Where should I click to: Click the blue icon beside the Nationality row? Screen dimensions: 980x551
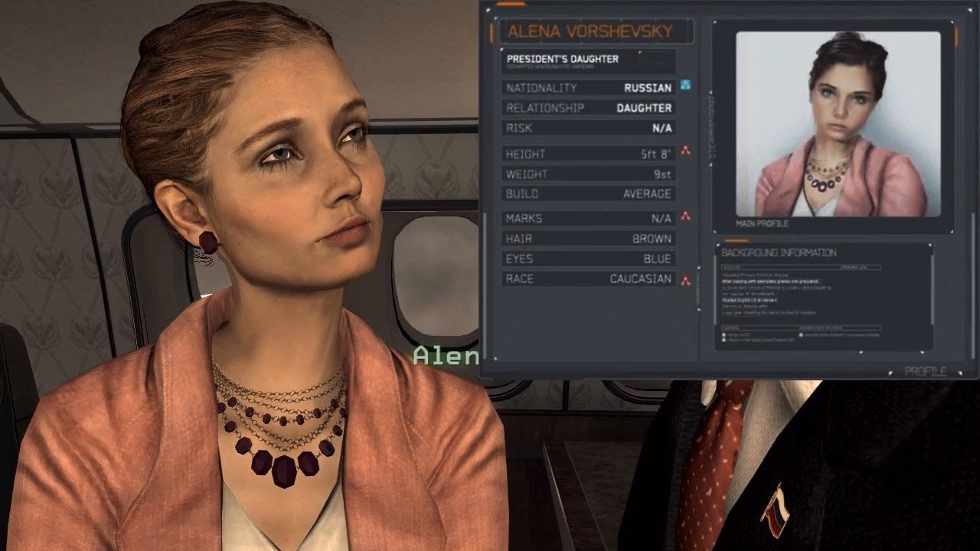pyautogui.click(x=685, y=85)
